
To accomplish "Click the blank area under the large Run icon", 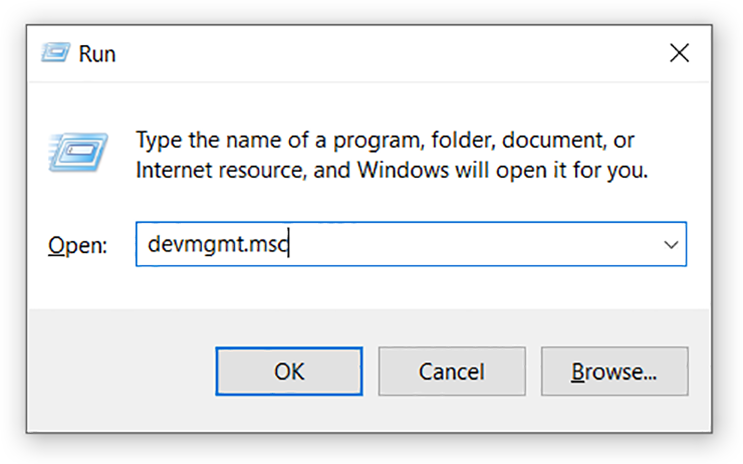I will coord(78,199).
